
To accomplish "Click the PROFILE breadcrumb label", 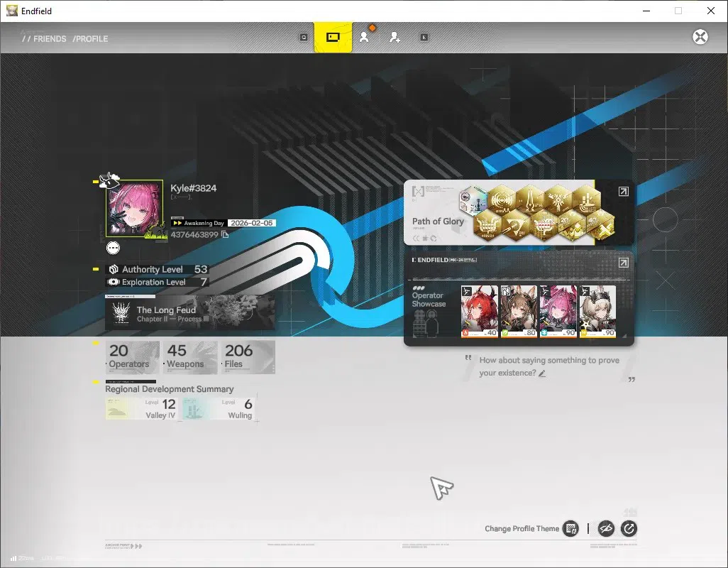I will point(91,39).
